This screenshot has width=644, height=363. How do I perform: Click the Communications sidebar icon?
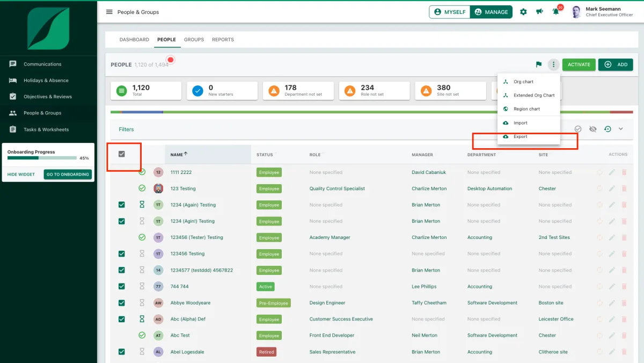[13, 64]
